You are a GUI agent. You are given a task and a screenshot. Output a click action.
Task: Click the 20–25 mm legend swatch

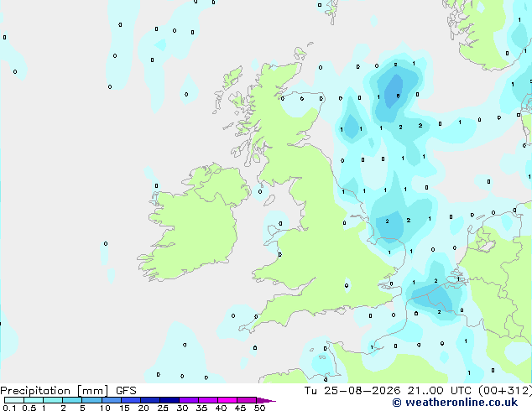pyautogui.click(x=149, y=400)
